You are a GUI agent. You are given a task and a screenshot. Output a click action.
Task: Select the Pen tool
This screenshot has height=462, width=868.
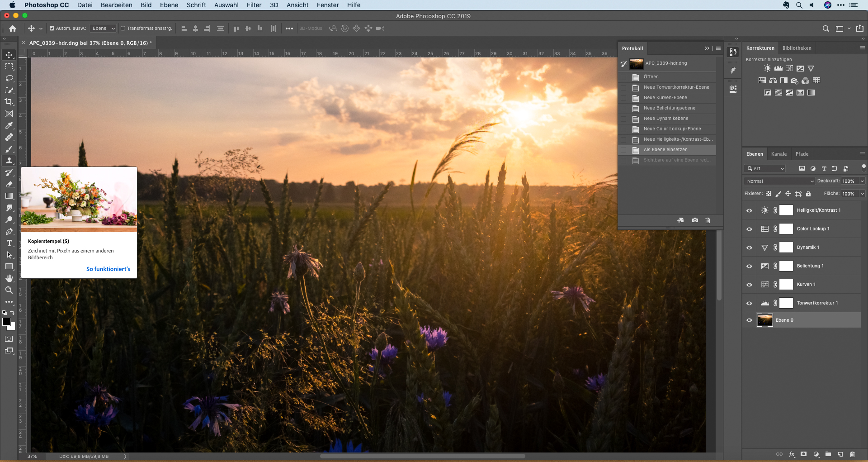9,231
